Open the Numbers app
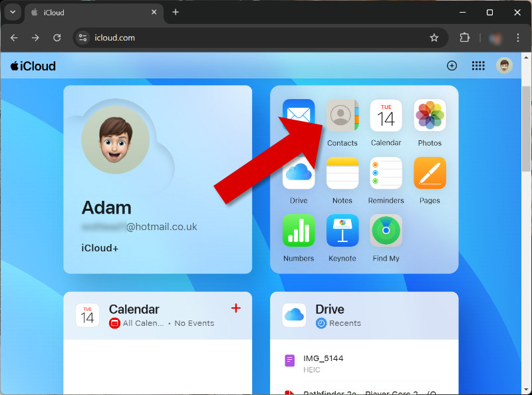Screen dimensions: 532x395 coord(299,230)
